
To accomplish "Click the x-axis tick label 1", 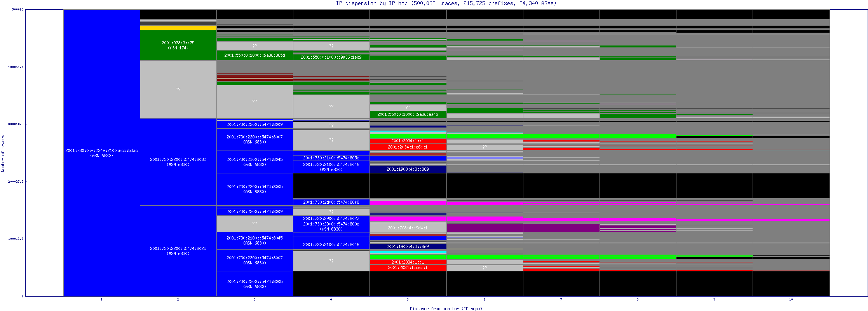I will click(101, 299).
